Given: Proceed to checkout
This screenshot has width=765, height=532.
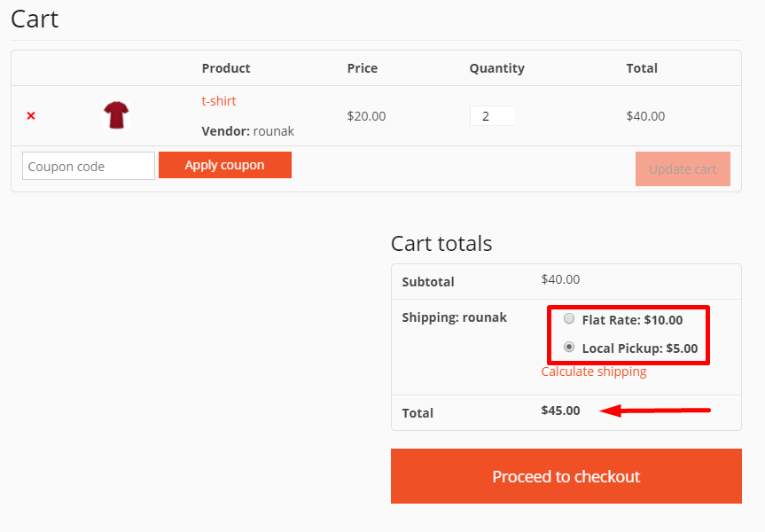Looking at the screenshot, I should [x=566, y=476].
